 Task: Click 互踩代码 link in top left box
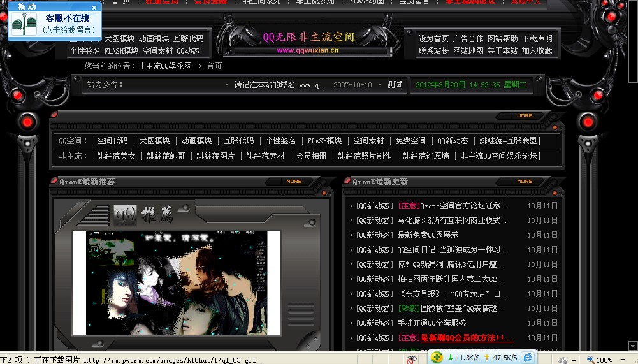point(189,38)
